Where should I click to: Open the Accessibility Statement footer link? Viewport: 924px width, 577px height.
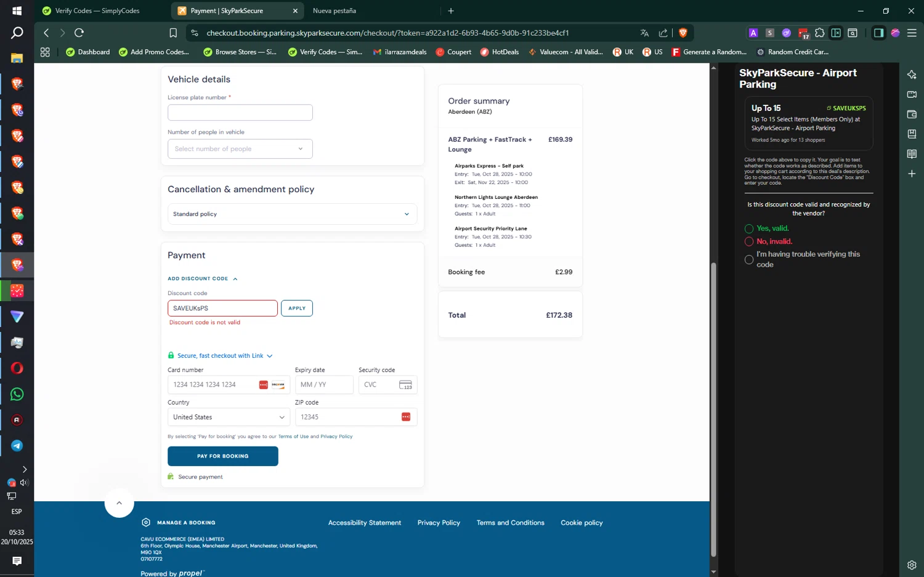365,523
